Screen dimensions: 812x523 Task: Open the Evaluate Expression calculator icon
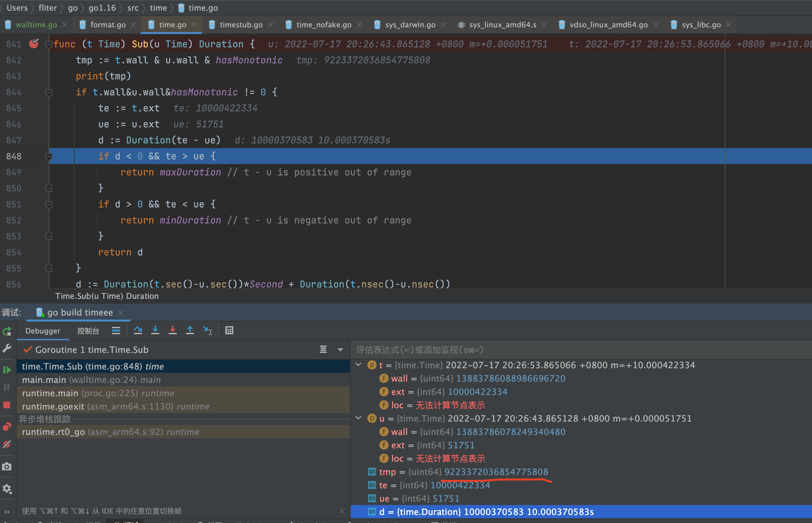pyautogui.click(x=229, y=330)
